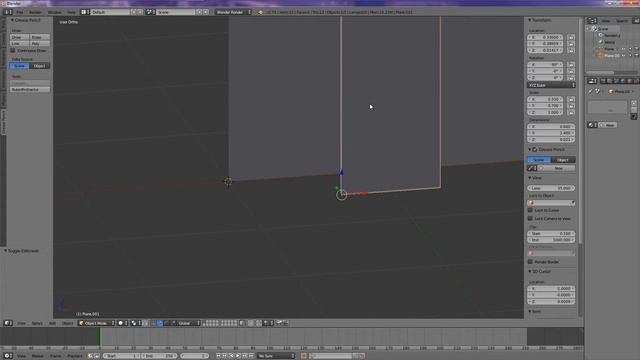The width and height of the screenshot is (640, 360).
Task: Select the World item in outliner
Action: click(610, 42)
